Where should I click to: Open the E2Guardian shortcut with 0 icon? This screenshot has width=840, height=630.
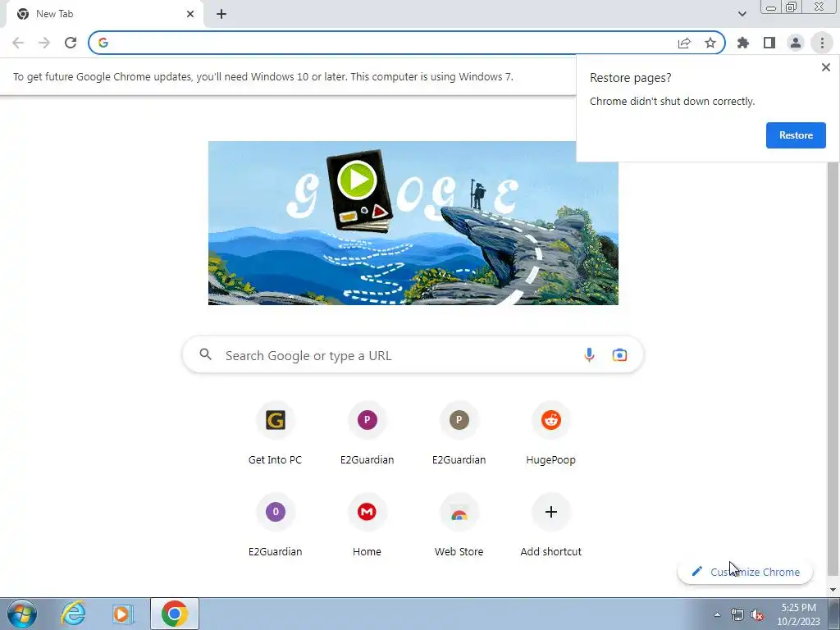coord(275,526)
